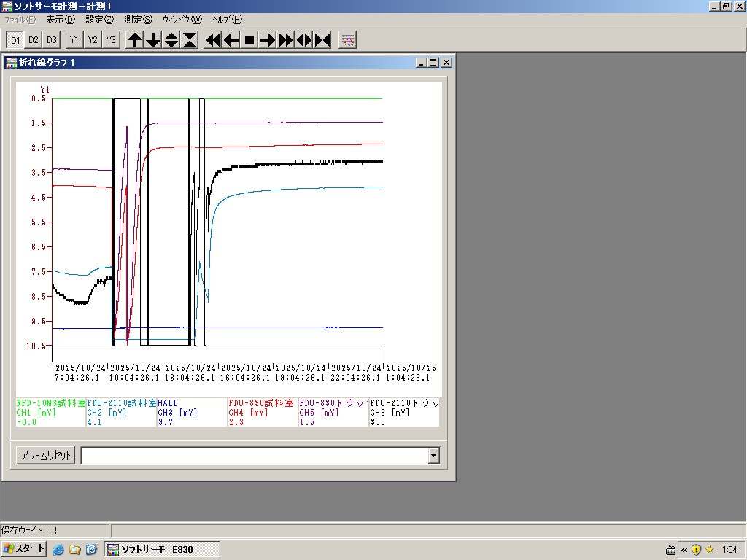Expand Y-axis range with outward arrows icon
Viewport: 747px width, 560px height.
pos(171,40)
